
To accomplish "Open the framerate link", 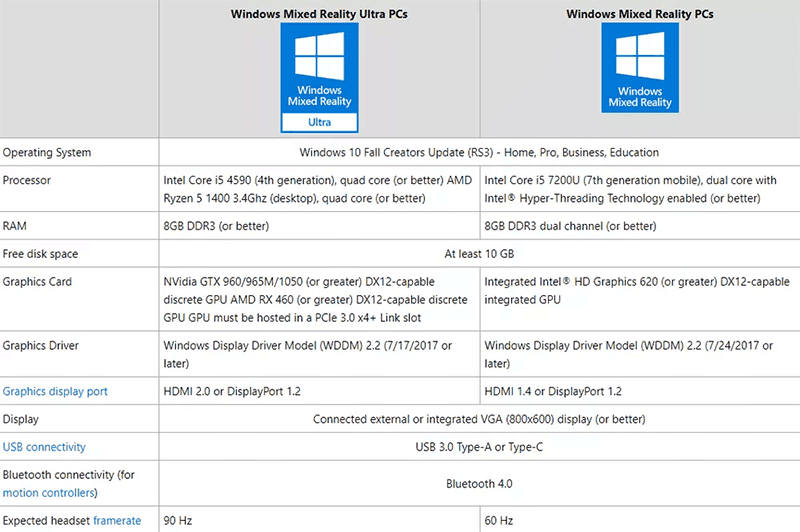I will pyautogui.click(x=117, y=520).
